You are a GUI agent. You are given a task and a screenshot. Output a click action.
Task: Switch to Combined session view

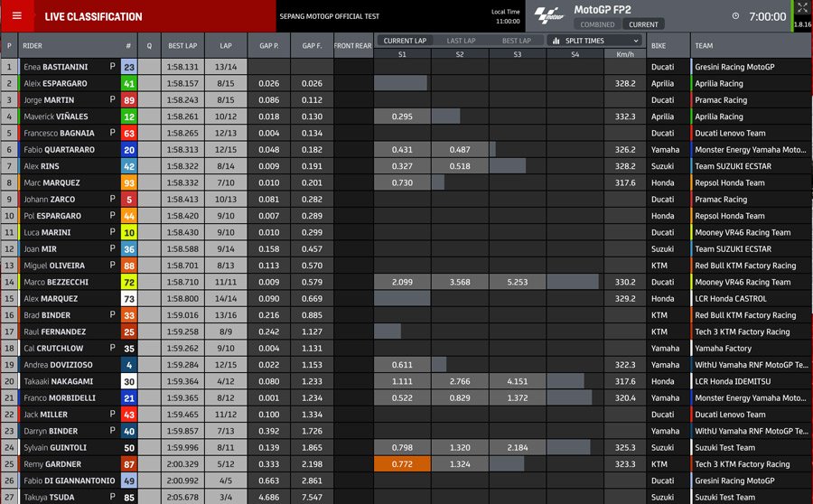[597, 24]
